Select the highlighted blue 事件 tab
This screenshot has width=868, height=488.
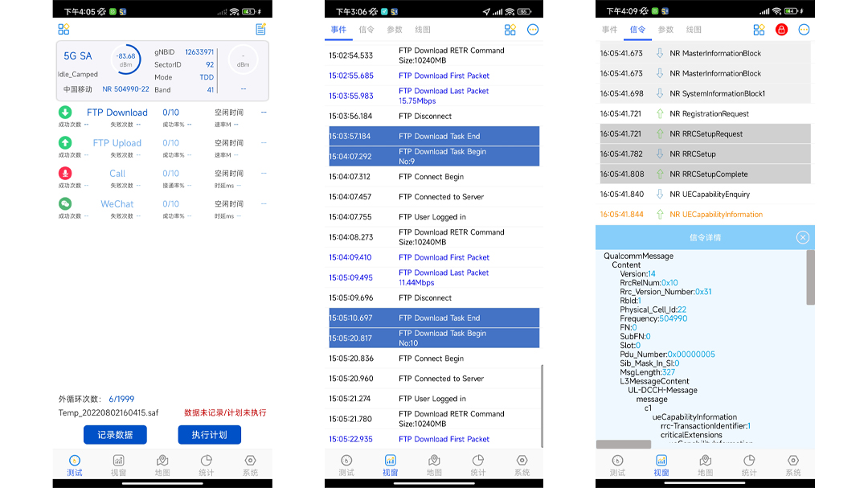338,30
